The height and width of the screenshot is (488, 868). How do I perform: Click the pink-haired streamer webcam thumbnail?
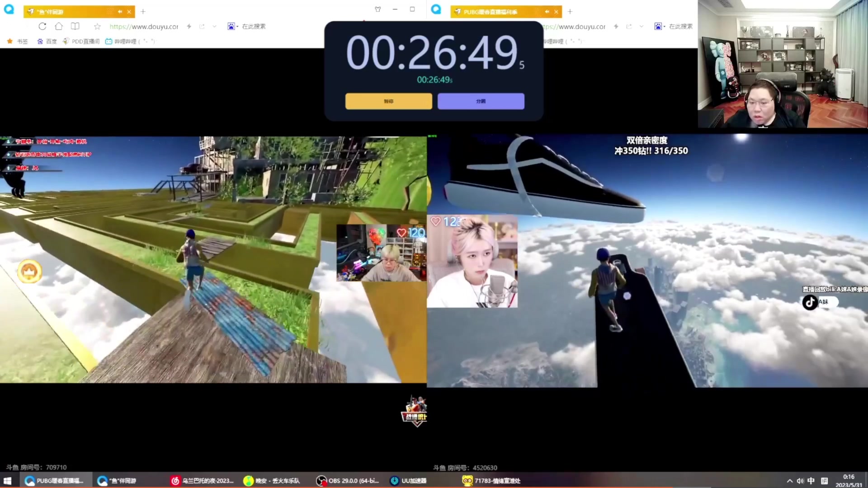click(x=472, y=261)
